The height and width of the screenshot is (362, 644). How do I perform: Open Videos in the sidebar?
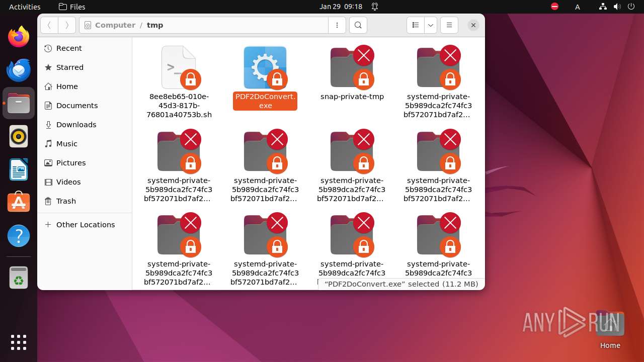point(85,182)
